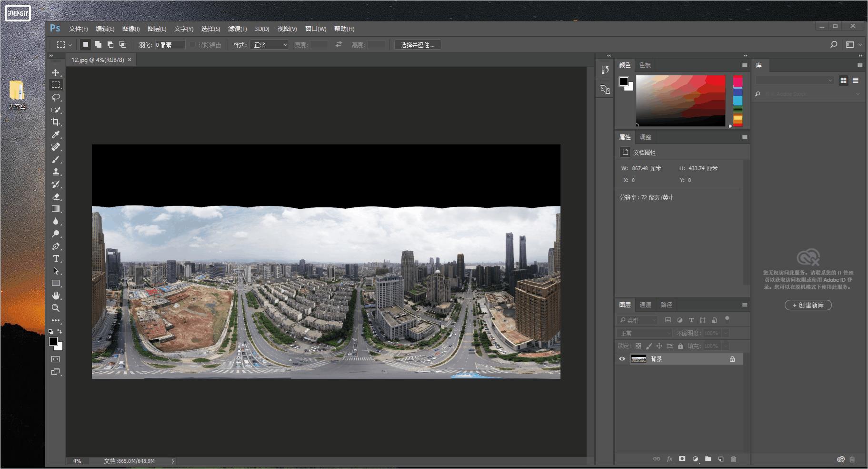This screenshot has height=469, width=868.
Task: Switch to the 通道 channels tab
Action: (645, 305)
